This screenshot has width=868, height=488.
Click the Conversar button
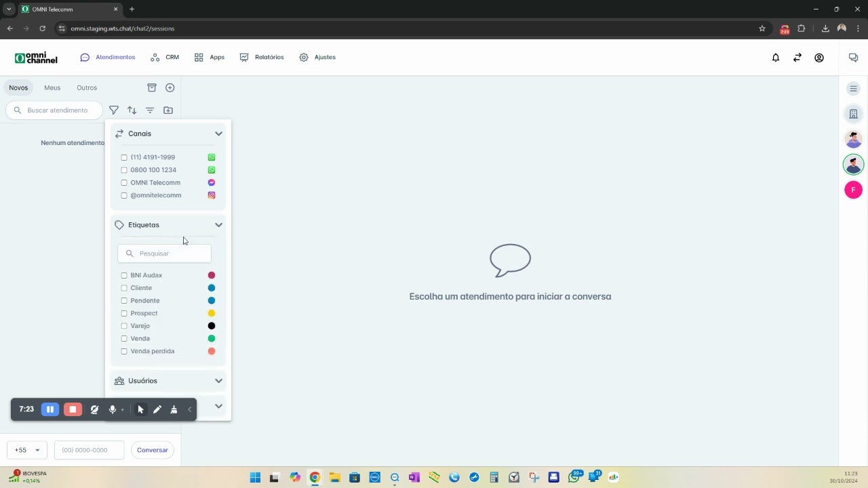pos(153,450)
